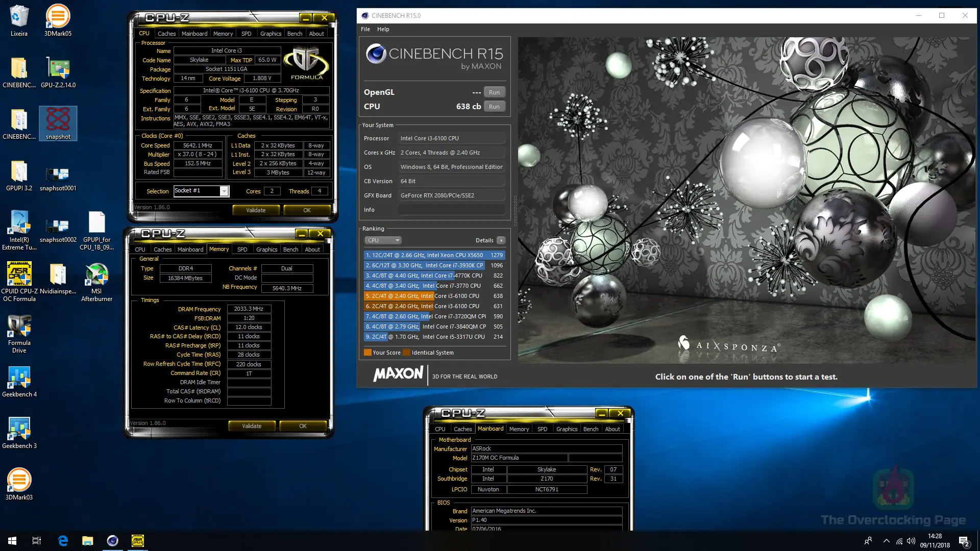This screenshot has width=980, height=551.
Task: Select ranking row Core i7-3720QM 590
Action: coord(434,316)
